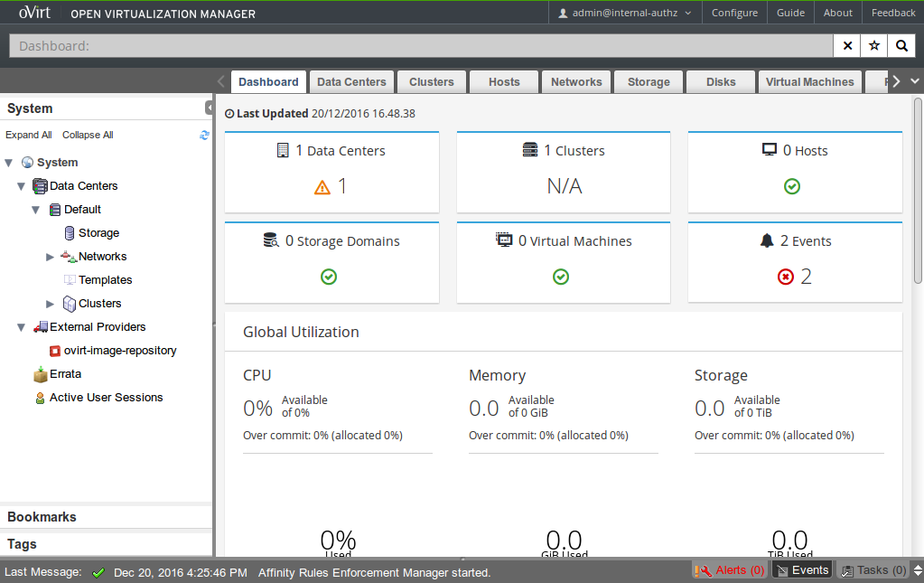
Task: Click the Active User Sessions user icon
Action: click(40, 398)
